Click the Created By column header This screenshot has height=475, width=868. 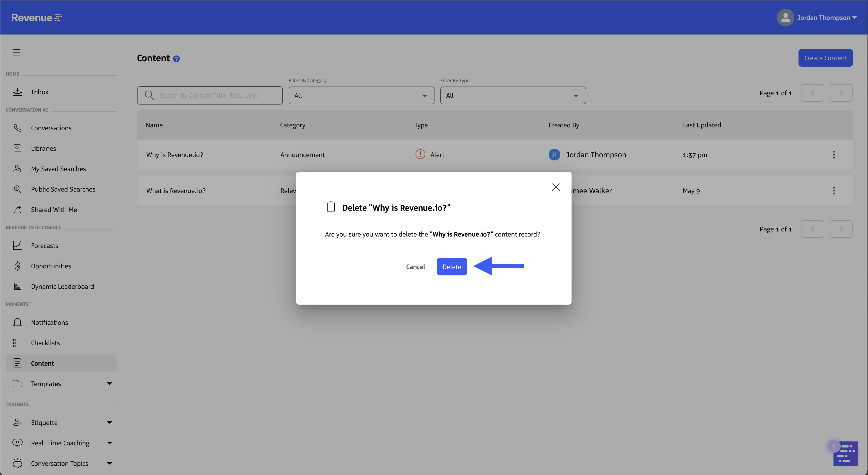564,125
